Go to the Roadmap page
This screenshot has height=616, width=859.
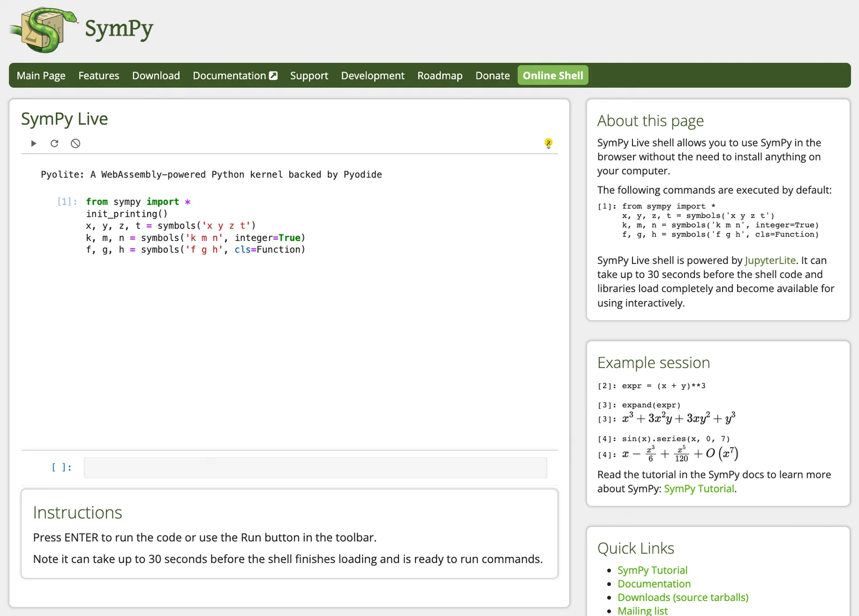click(440, 76)
